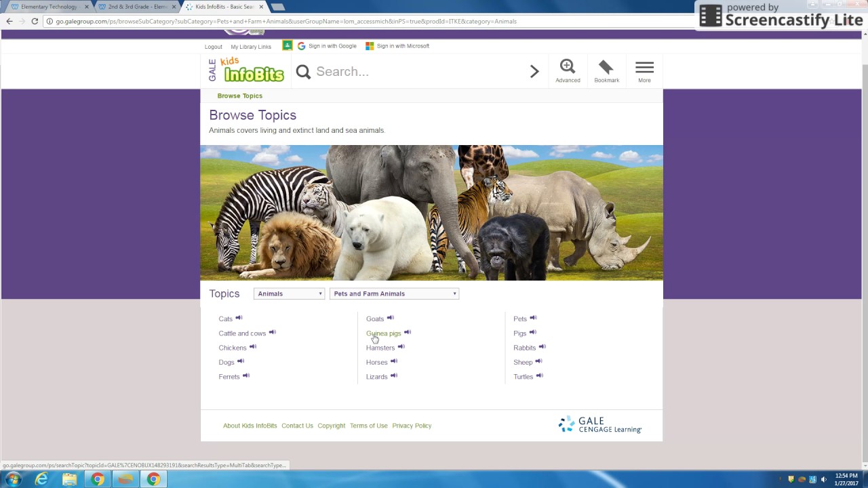This screenshot has height=488, width=868.
Task: Play audio speaker next to Rabbits
Action: [x=542, y=347]
